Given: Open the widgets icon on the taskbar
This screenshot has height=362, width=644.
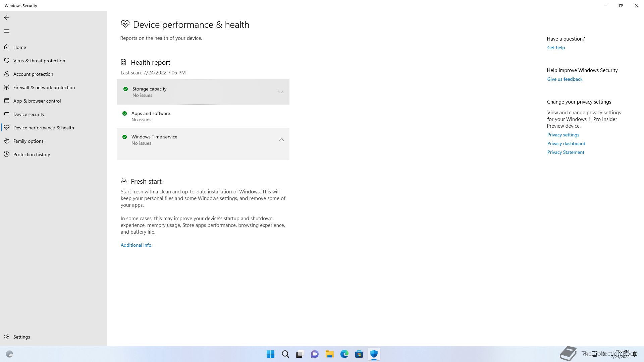Looking at the screenshot, I should [9, 354].
